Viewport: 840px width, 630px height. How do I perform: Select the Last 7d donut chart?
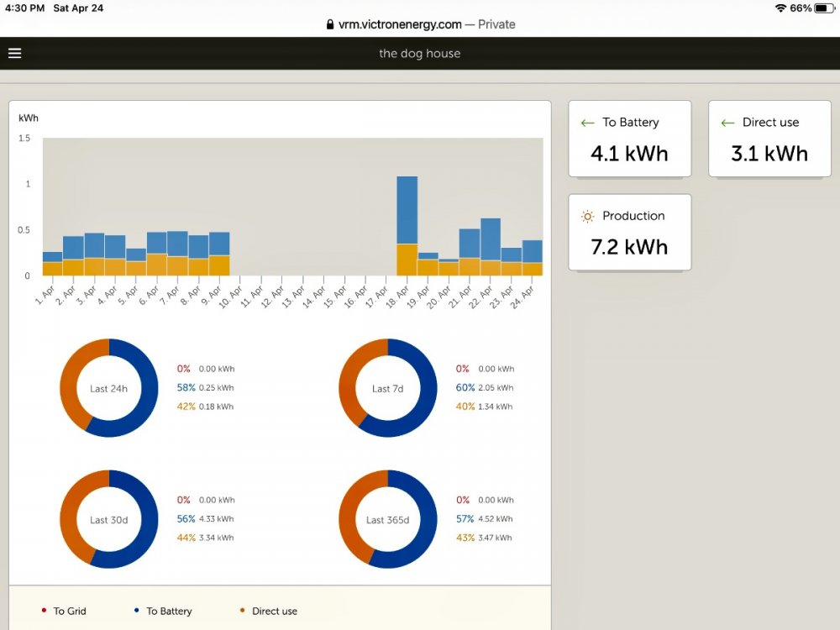tap(387, 388)
